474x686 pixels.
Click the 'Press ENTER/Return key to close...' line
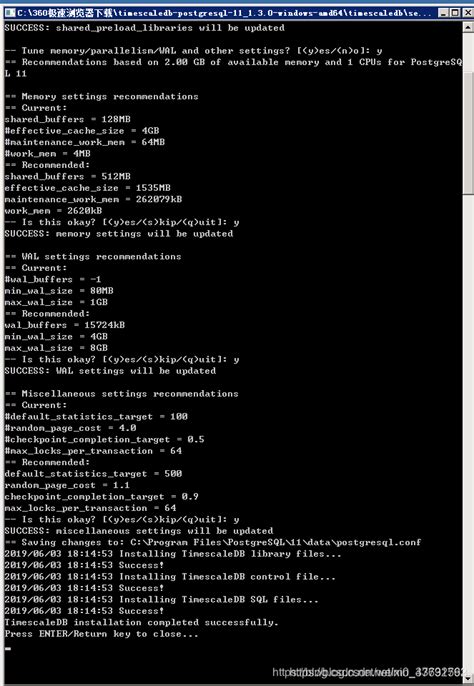[x=102, y=634]
